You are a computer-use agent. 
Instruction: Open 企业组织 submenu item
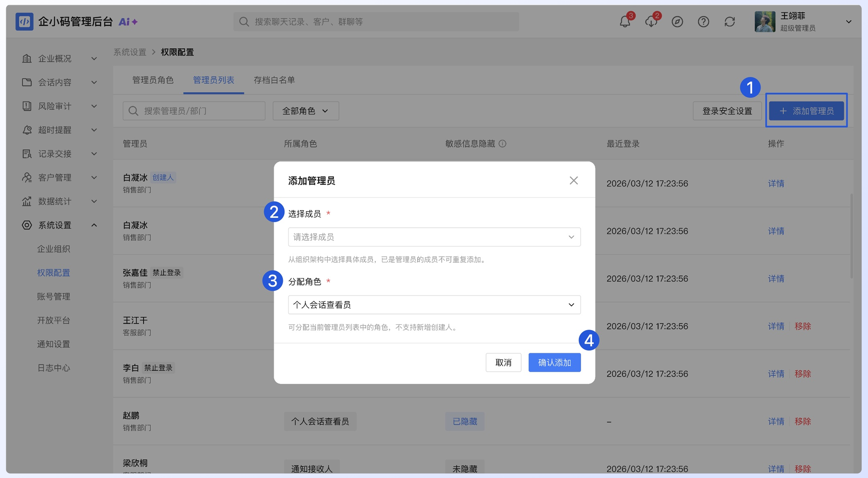click(x=54, y=249)
